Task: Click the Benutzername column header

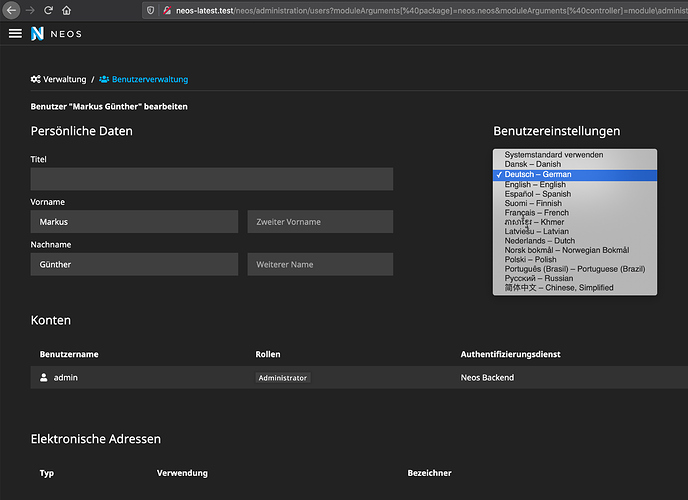Action: (x=69, y=354)
